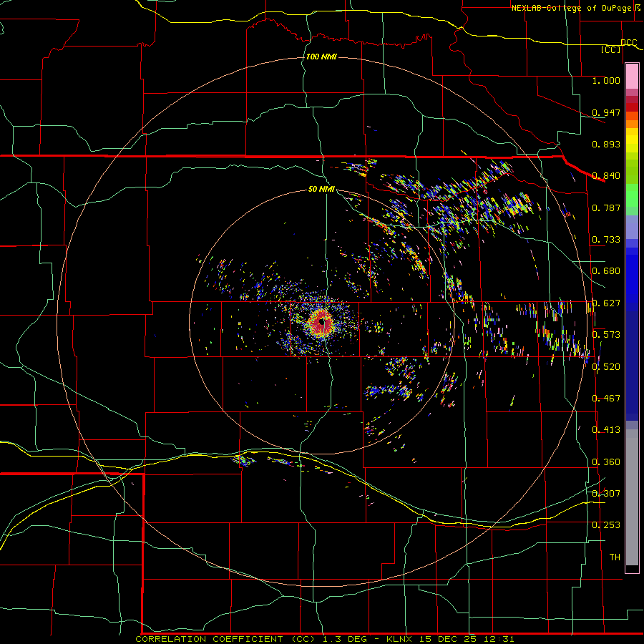Select the 0.307 scale value
This screenshot has height=644, width=644.
point(606,493)
